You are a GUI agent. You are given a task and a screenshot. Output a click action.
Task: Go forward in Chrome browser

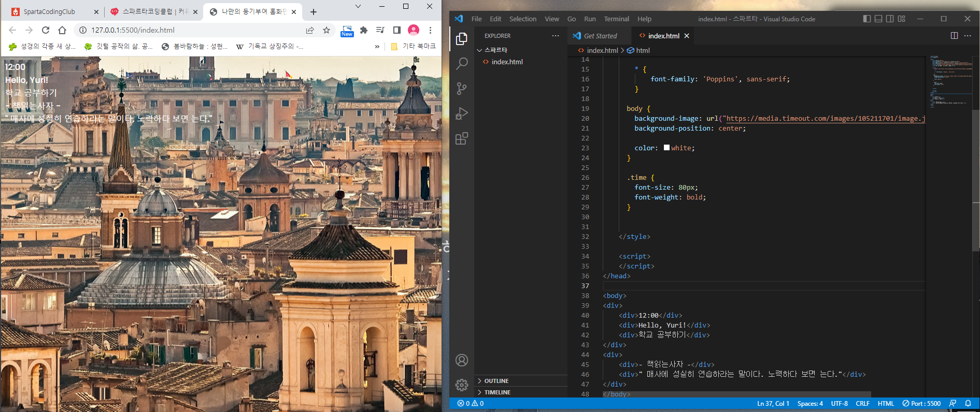pos(29,30)
